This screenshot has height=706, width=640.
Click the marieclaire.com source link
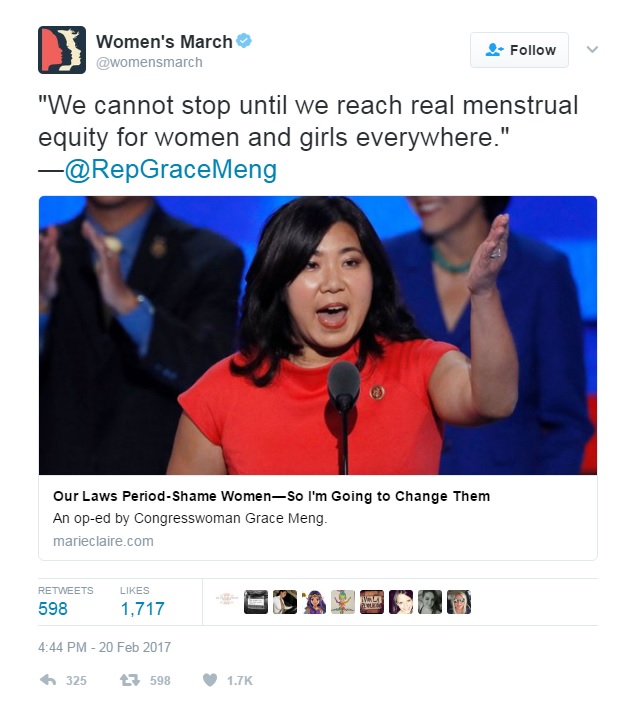103,541
